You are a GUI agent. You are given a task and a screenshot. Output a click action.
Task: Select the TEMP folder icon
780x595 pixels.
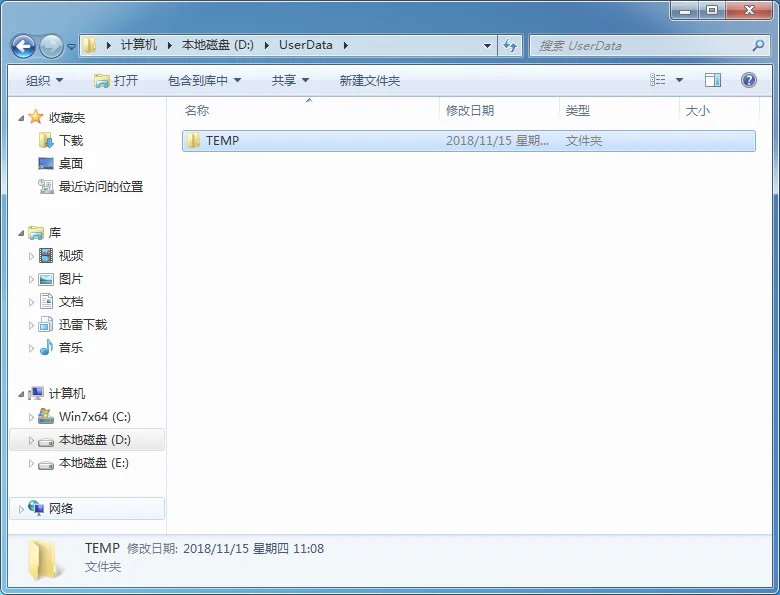[x=194, y=141]
